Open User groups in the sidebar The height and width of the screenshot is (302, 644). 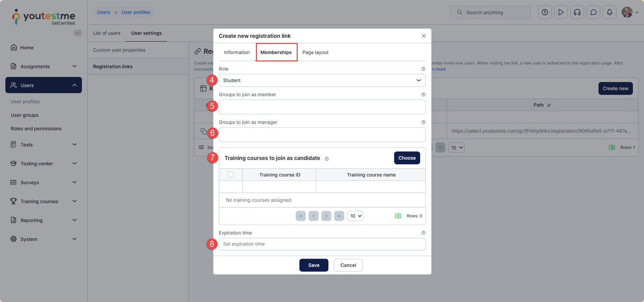click(x=25, y=115)
